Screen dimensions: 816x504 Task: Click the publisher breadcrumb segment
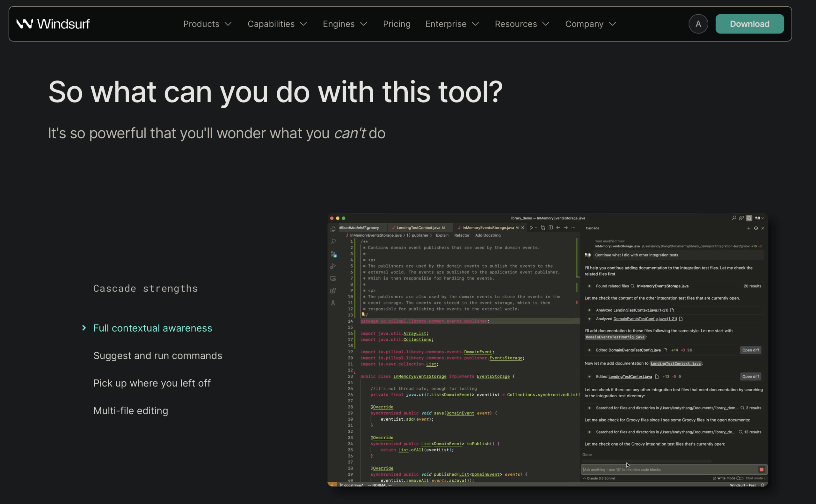point(419,235)
